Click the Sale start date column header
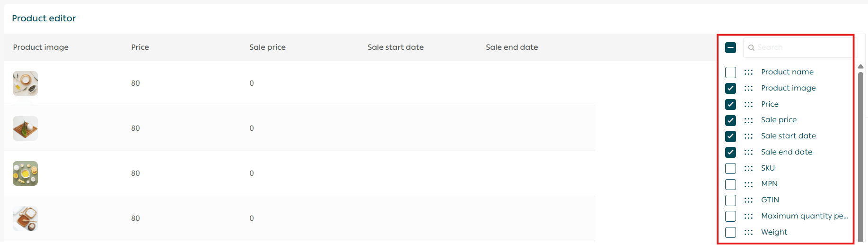 (x=395, y=47)
